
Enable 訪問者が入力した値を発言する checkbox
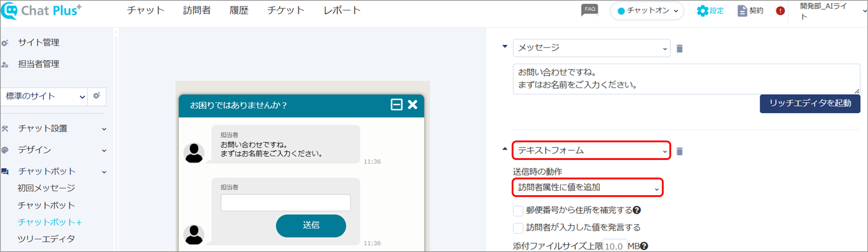pyautogui.click(x=518, y=228)
